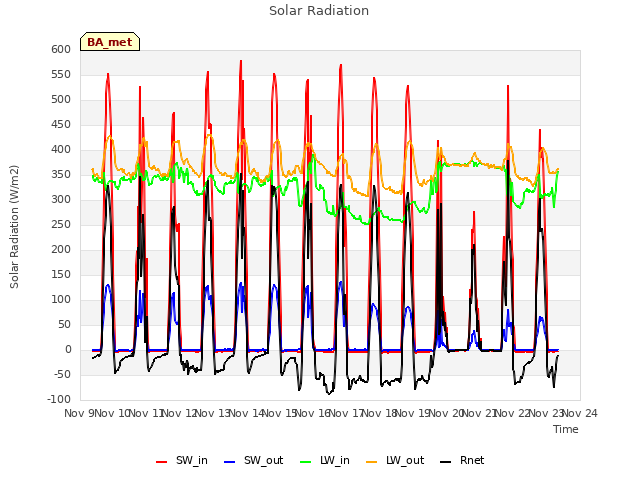Click the red SW_in legend swatch
Screen dimensions: 640x480
162,461
